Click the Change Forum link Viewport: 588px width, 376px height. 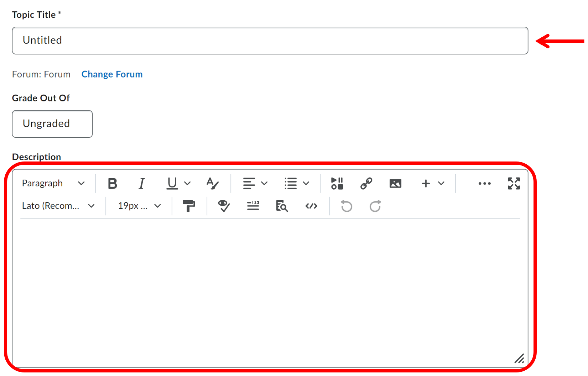coord(112,74)
